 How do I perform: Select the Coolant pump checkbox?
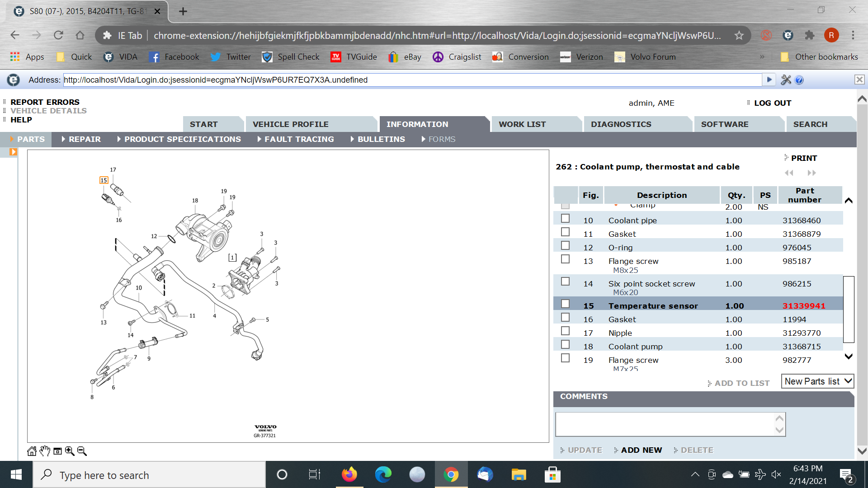[565, 345]
